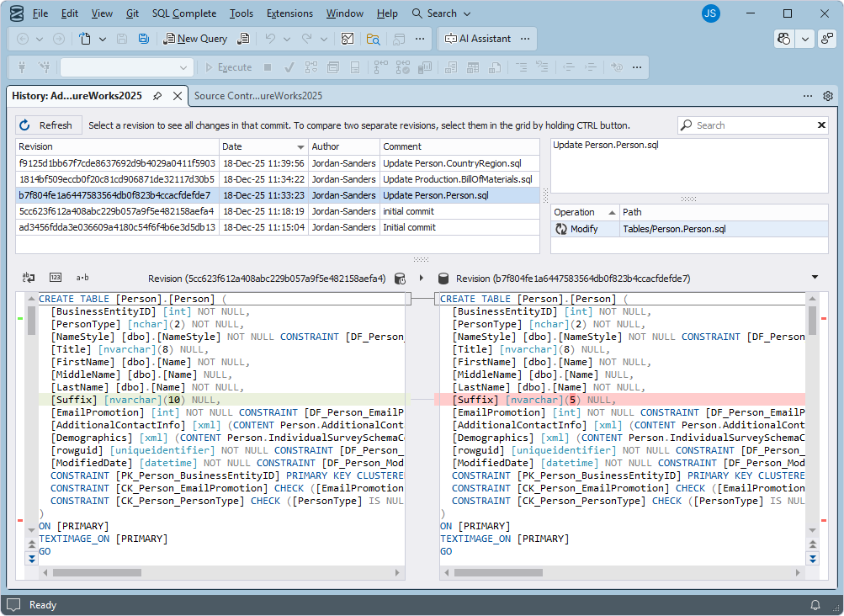
Task: Jump to next difference arrow between revisions
Action: coord(421,278)
